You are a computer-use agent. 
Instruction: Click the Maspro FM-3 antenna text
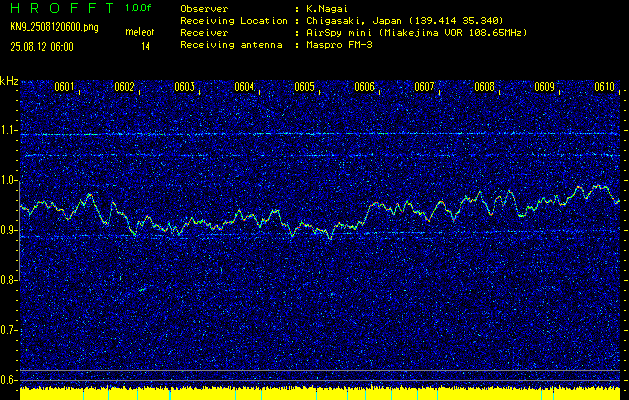click(x=339, y=45)
